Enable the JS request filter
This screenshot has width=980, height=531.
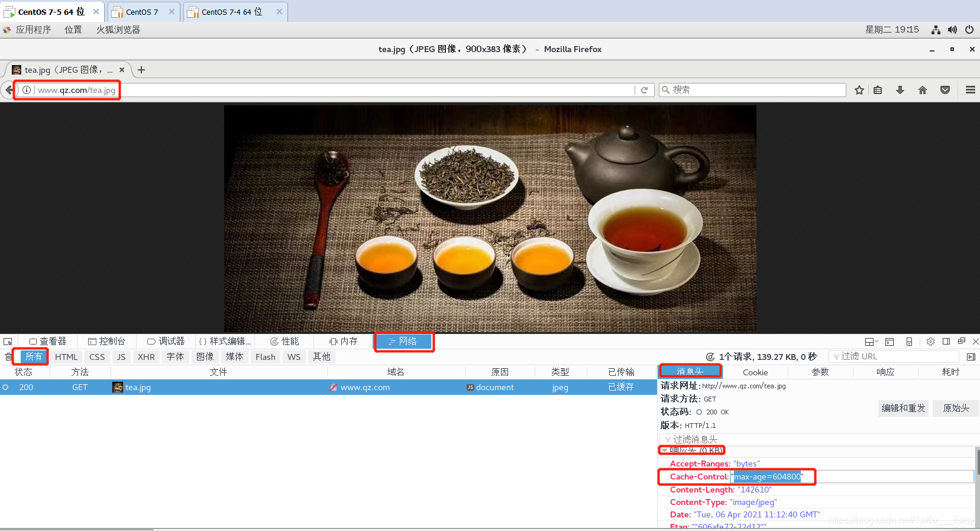121,357
